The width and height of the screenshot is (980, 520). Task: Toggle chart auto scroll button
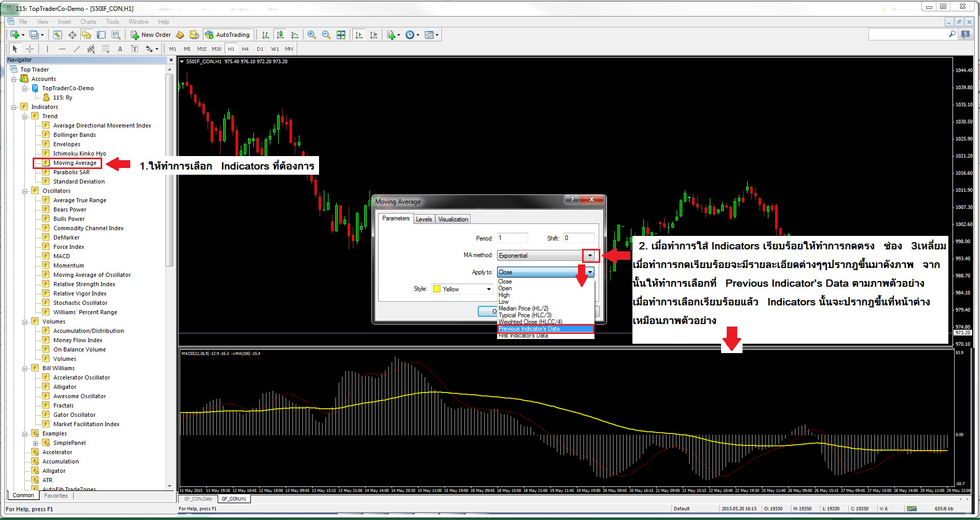pyautogui.click(x=359, y=35)
